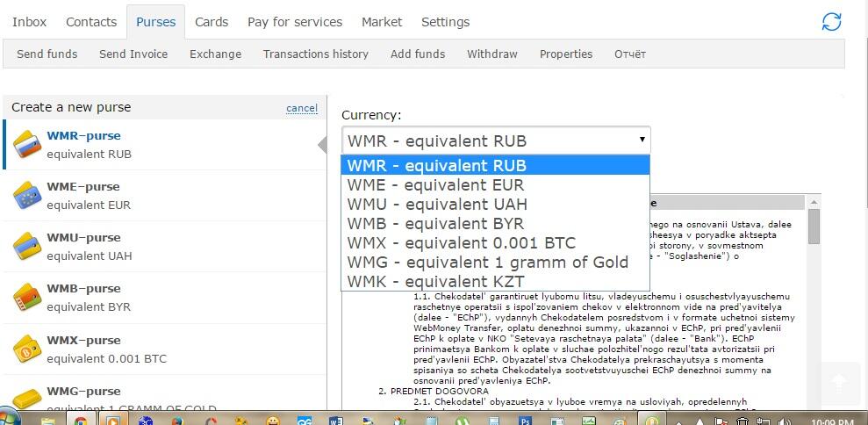Choose WMG - equivalent 1 gramm of Gold
The image size is (868, 425).
pyautogui.click(x=496, y=262)
